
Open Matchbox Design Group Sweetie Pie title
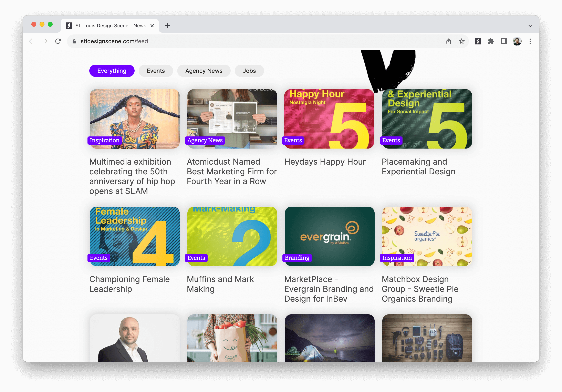(420, 289)
